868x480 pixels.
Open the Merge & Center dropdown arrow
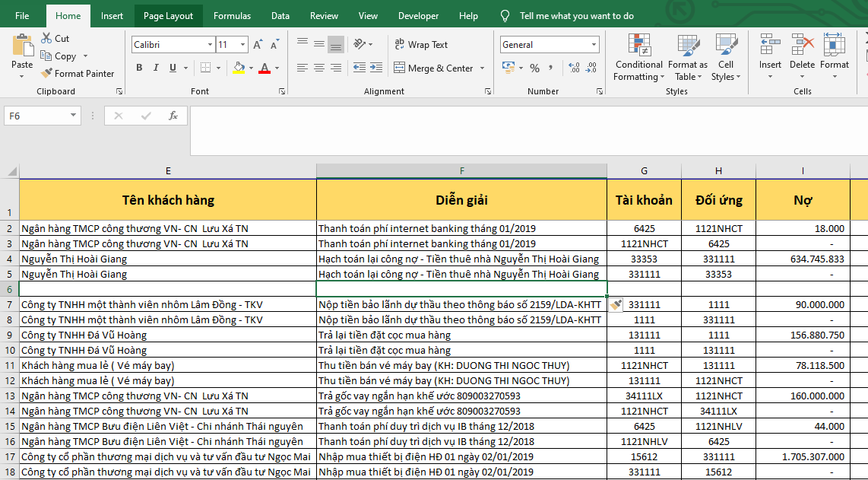pos(481,68)
